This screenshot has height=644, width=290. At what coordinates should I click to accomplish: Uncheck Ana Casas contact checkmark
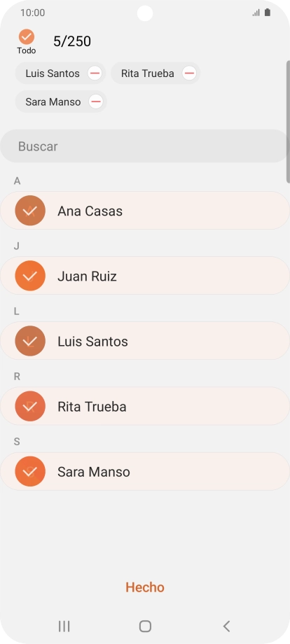(30, 211)
